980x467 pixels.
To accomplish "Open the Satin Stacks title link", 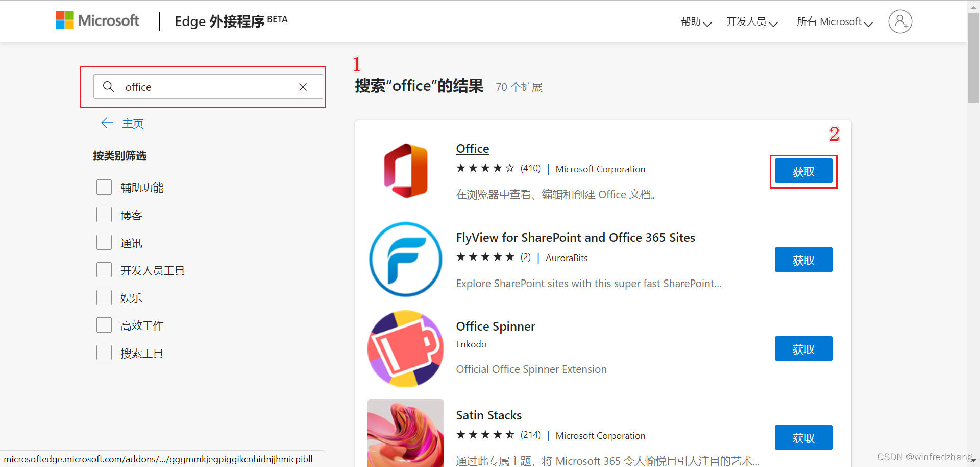I will (x=489, y=415).
